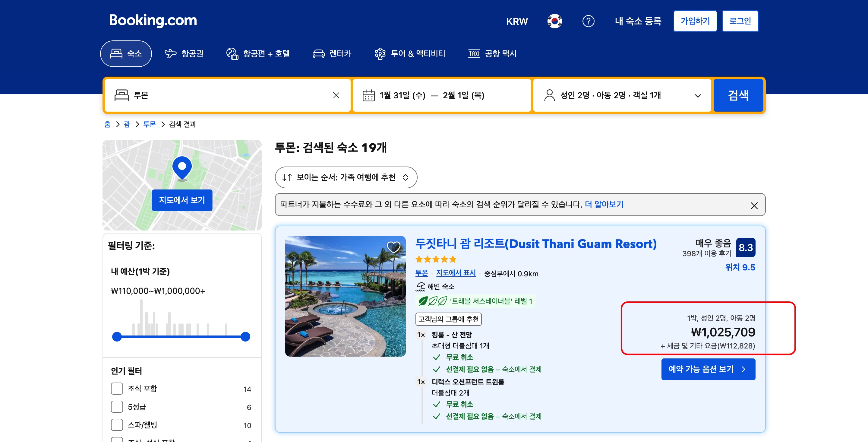Viewport: 868px width, 442px height.
Task: Open the 렌터카 tab
Action: point(332,54)
